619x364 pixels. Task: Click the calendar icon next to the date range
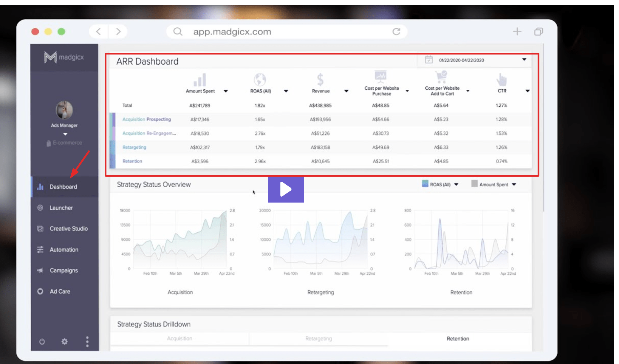[x=429, y=60]
